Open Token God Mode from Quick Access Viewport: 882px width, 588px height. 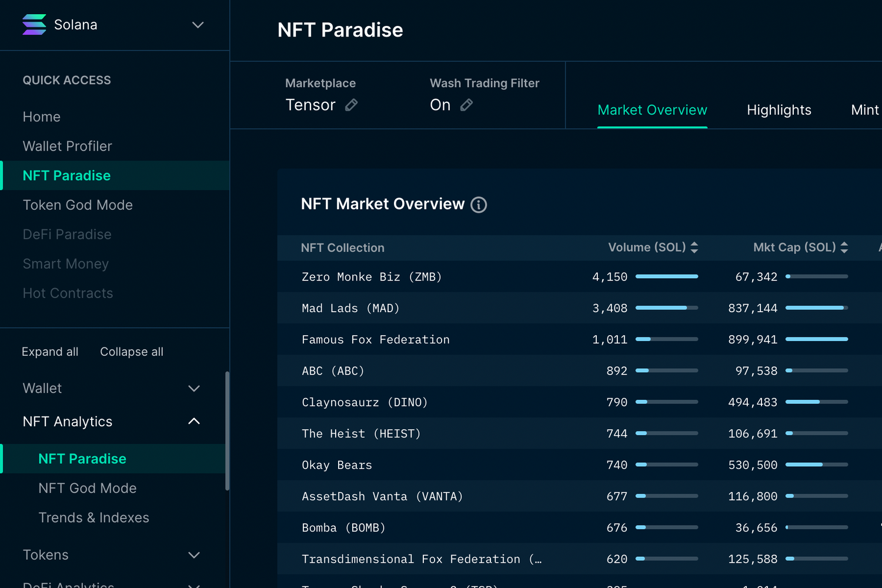[78, 205]
